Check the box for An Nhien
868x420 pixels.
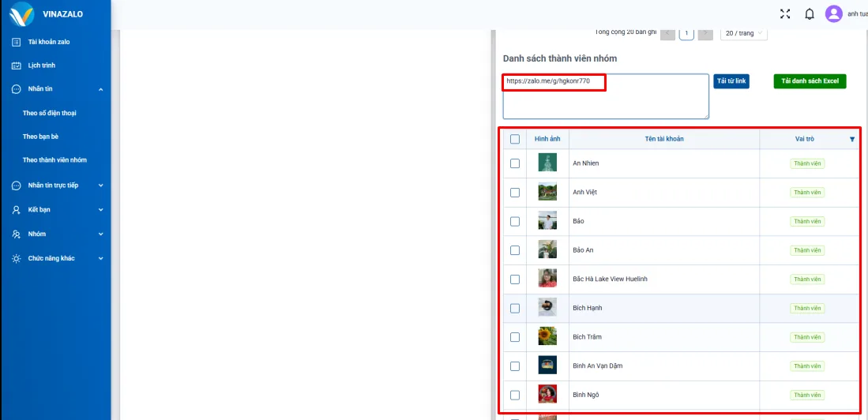515,163
